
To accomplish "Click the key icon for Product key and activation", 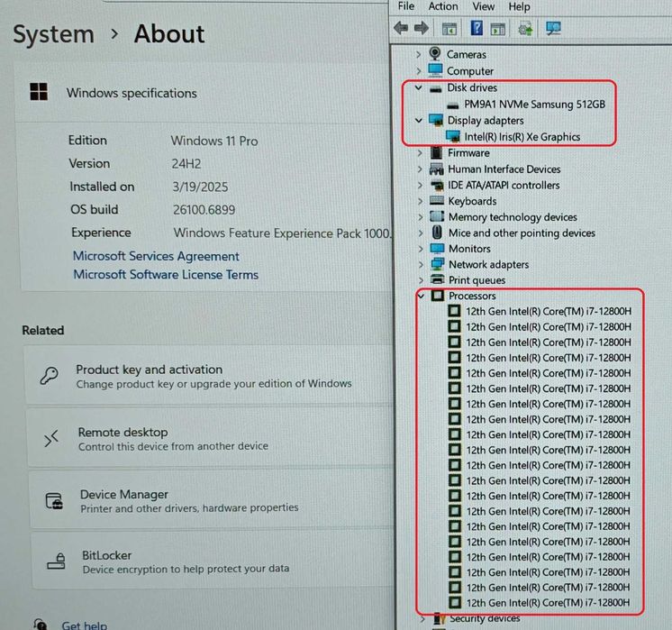I will point(49,376).
